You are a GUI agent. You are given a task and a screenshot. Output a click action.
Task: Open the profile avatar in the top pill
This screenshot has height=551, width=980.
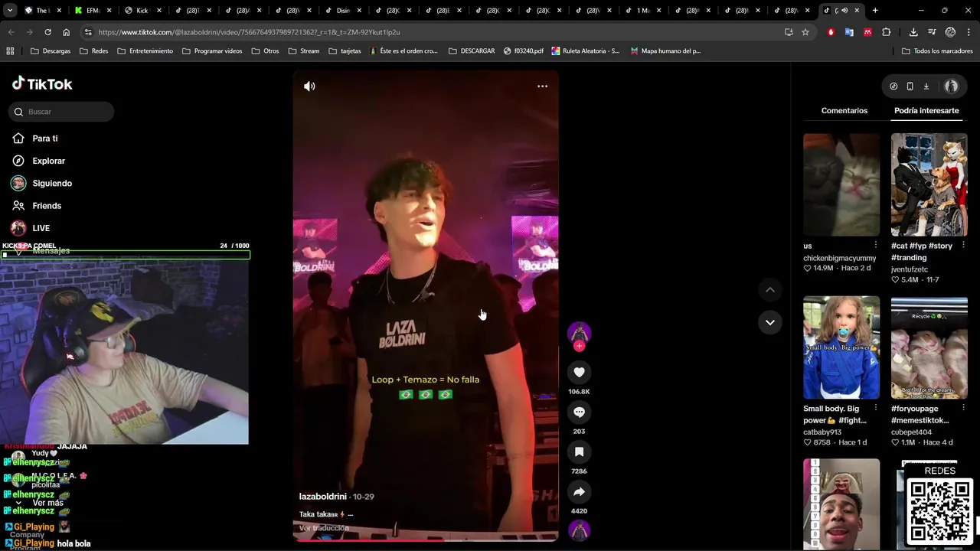(952, 86)
